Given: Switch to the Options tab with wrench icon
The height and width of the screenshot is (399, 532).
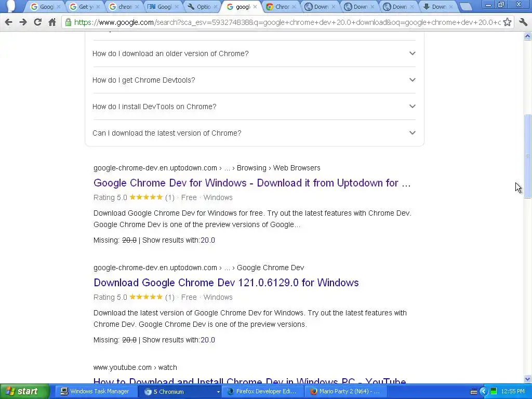Looking at the screenshot, I should (203, 7).
